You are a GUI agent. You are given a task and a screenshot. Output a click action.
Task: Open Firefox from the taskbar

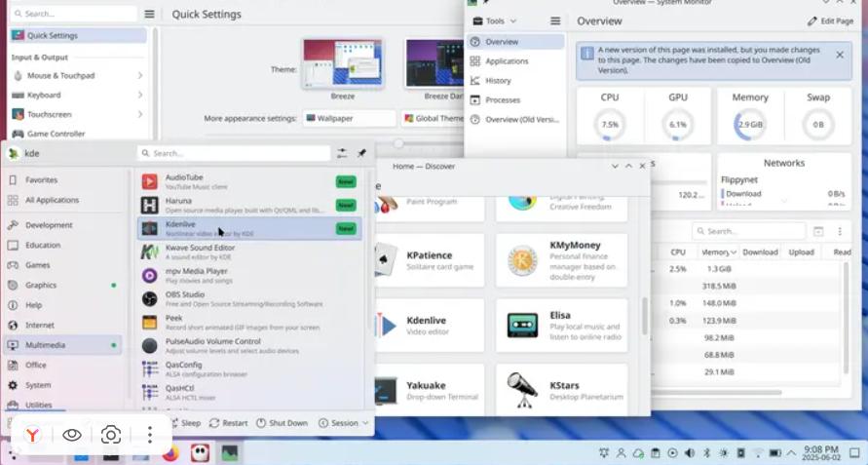(x=170, y=453)
